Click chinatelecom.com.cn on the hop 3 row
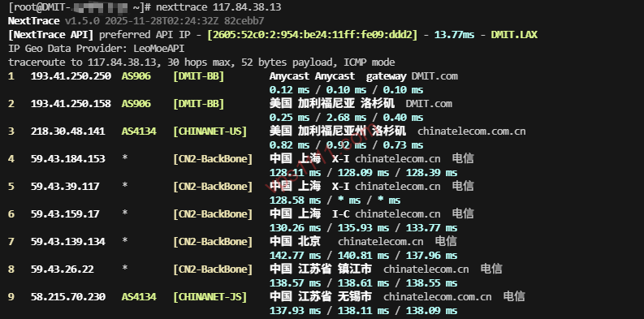 pos(472,131)
